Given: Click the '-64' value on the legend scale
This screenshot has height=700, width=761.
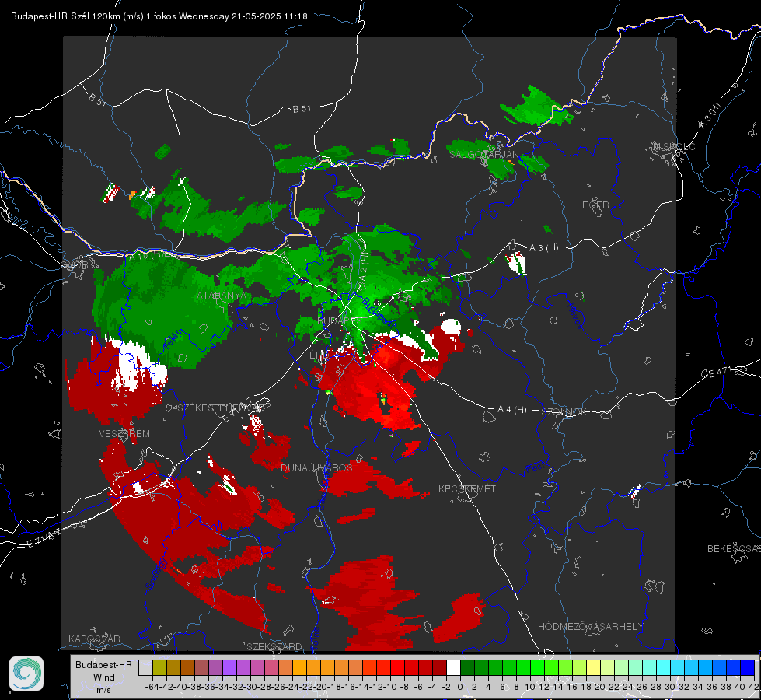Looking at the screenshot, I should click(152, 687).
